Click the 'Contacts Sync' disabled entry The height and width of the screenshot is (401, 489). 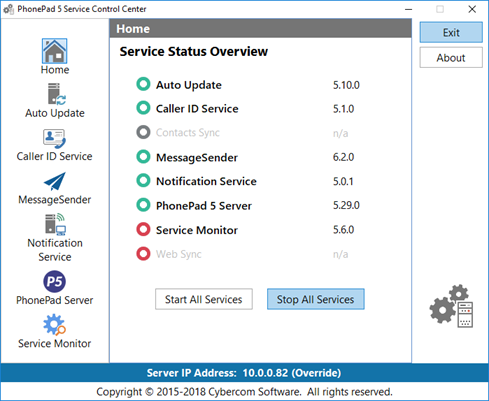coord(188,133)
